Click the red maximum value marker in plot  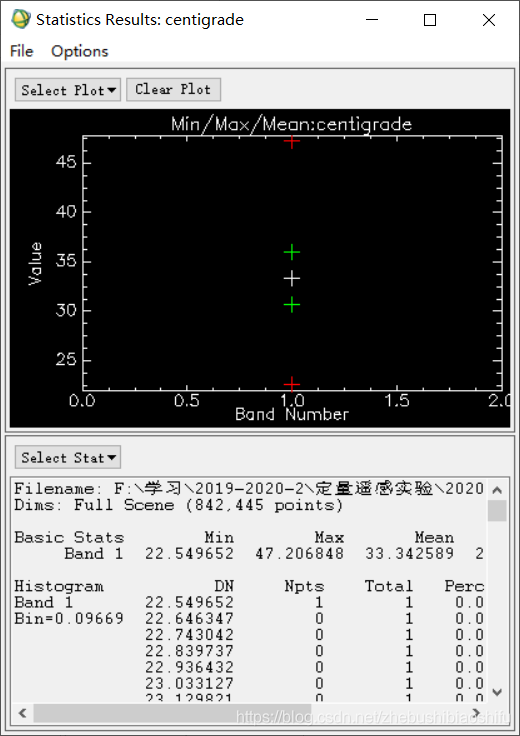[292, 141]
